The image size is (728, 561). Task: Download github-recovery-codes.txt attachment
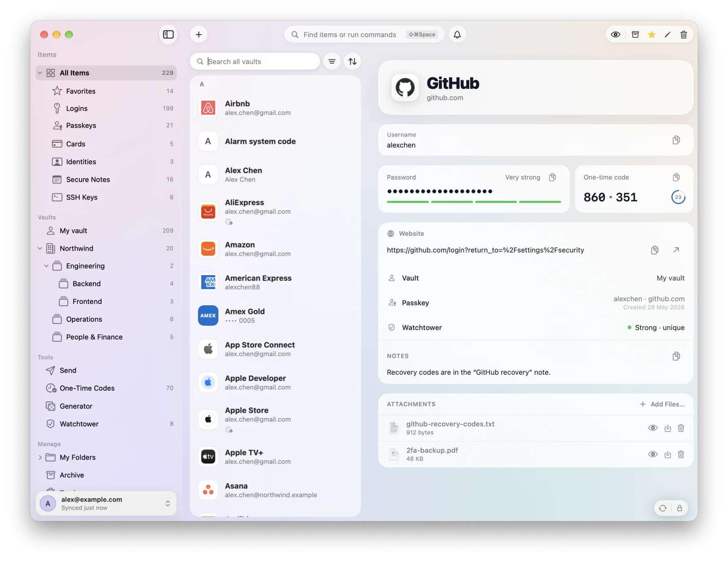tap(668, 428)
